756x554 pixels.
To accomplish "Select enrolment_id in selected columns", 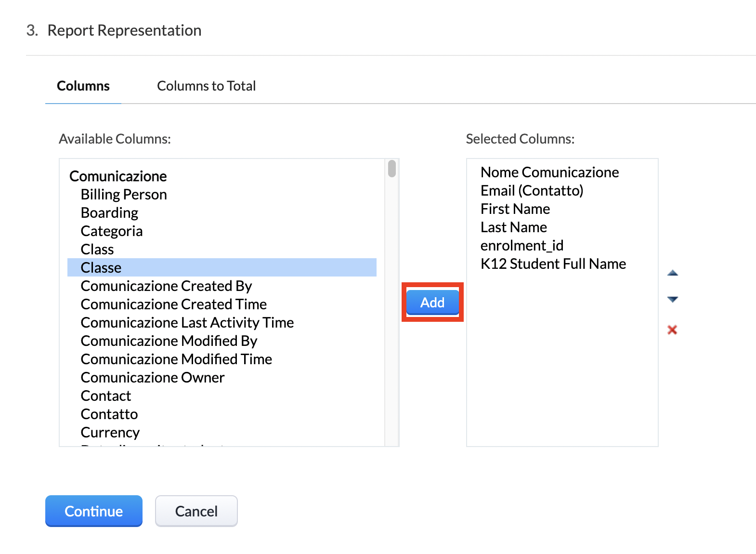I will (521, 245).
